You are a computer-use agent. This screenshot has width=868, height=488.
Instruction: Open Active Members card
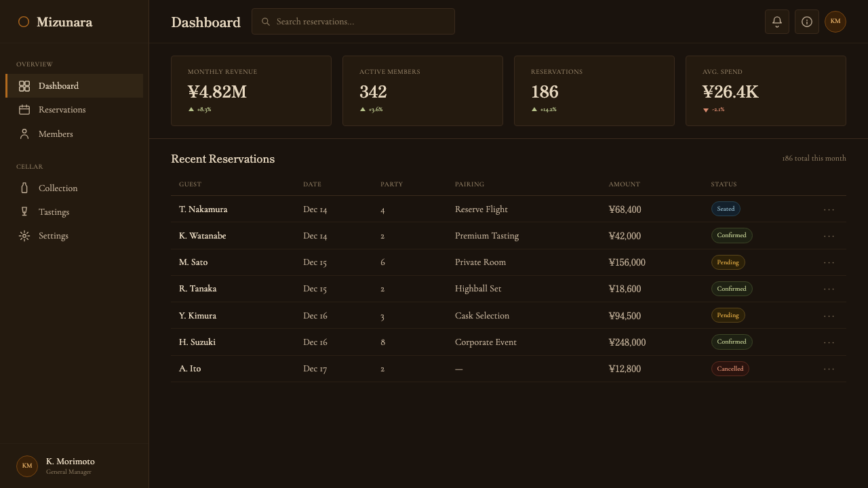(422, 91)
